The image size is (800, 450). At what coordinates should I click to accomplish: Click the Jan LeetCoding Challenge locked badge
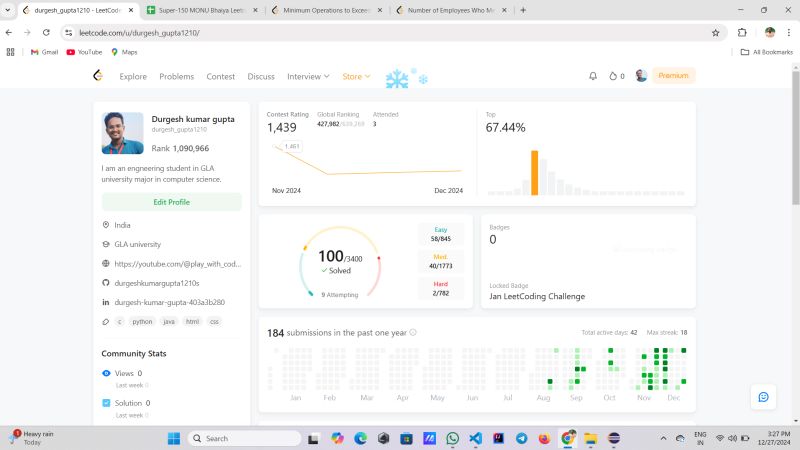pos(537,296)
